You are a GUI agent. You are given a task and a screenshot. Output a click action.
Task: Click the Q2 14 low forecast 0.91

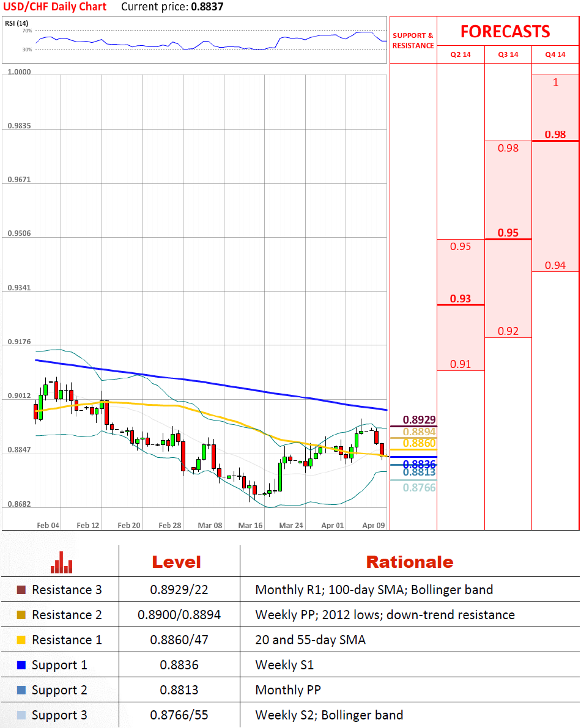[461, 364]
